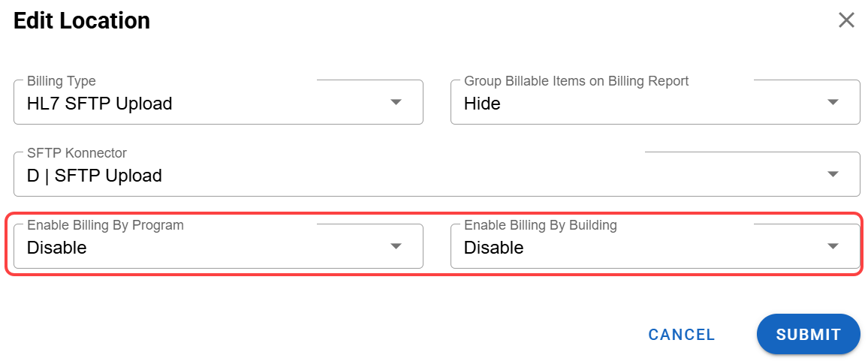Open the SFTP Konnector dropdown arrow
The width and height of the screenshot is (868, 364).
point(833,174)
